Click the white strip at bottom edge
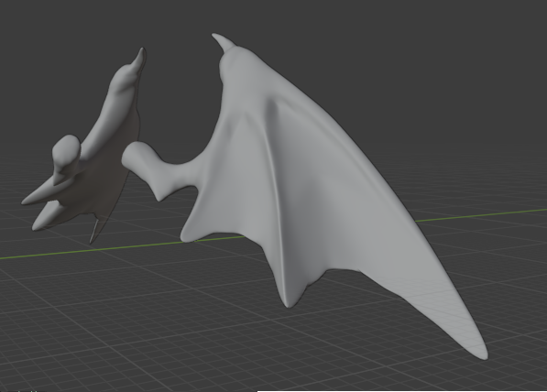547x392 pixels. coord(402,391)
